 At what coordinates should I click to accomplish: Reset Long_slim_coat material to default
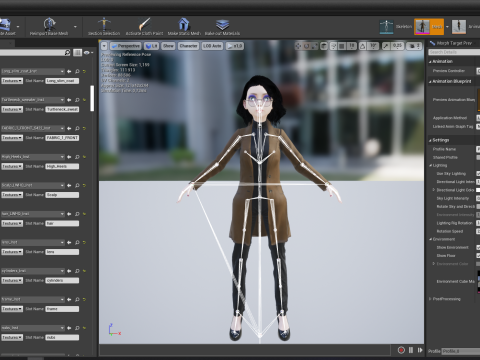[x=84, y=71]
